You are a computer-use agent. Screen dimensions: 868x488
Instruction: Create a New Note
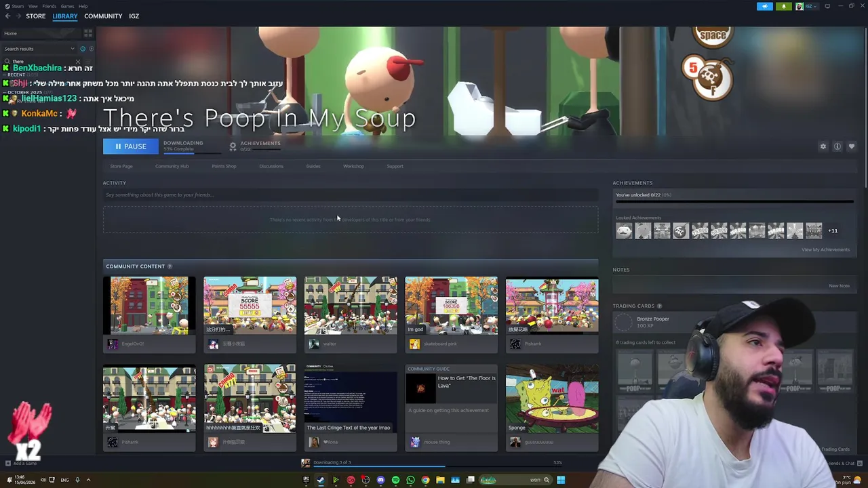point(839,286)
